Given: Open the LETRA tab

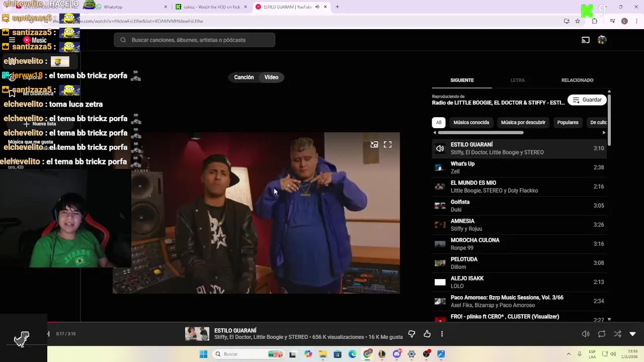Looking at the screenshot, I should pos(518,80).
